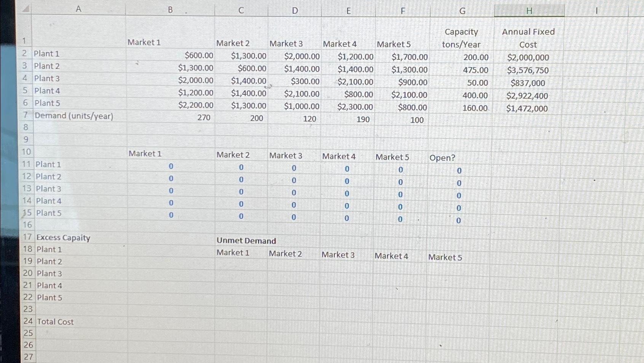Click demand value 200
Viewport: 644px width, 363px height.
pyautogui.click(x=257, y=118)
